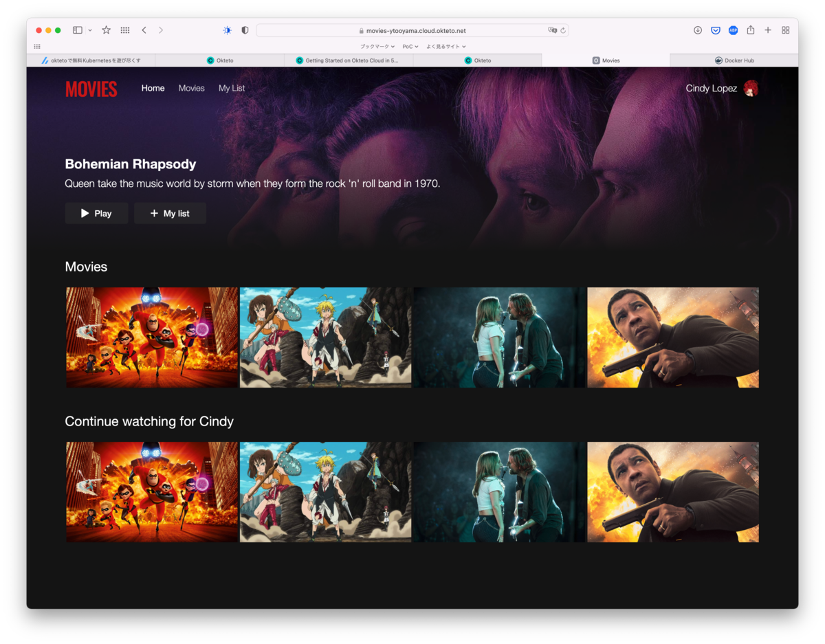Click the Cindy Lopez user name
The height and width of the screenshot is (644, 825).
coord(712,88)
